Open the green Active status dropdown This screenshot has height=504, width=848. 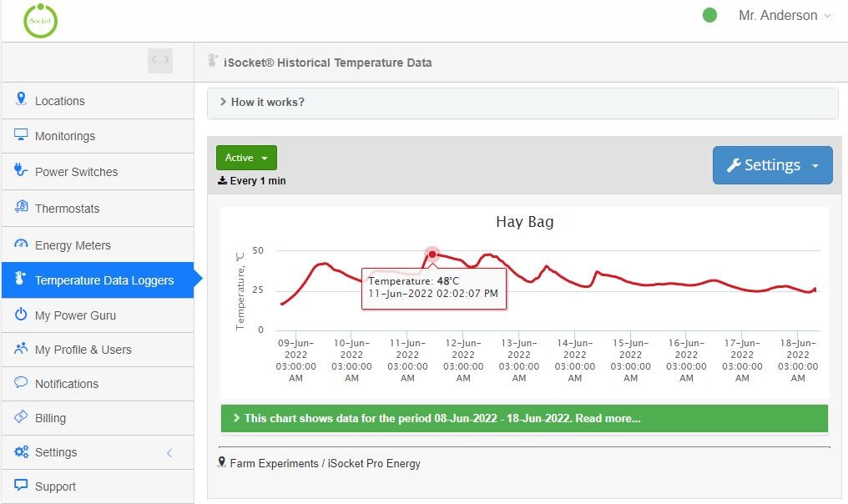(246, 158)
